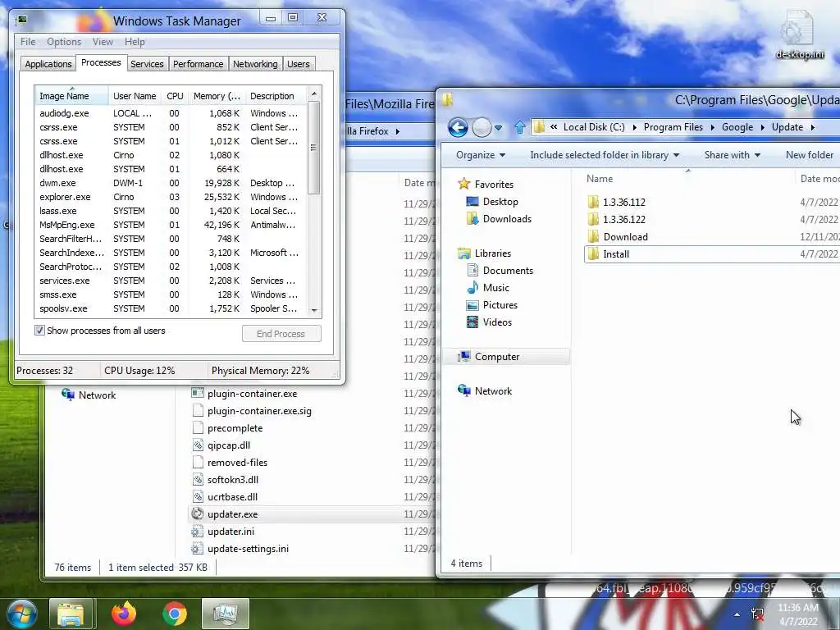
Task: Open Favorites star in navigation pane
Action: coord(464,184)
